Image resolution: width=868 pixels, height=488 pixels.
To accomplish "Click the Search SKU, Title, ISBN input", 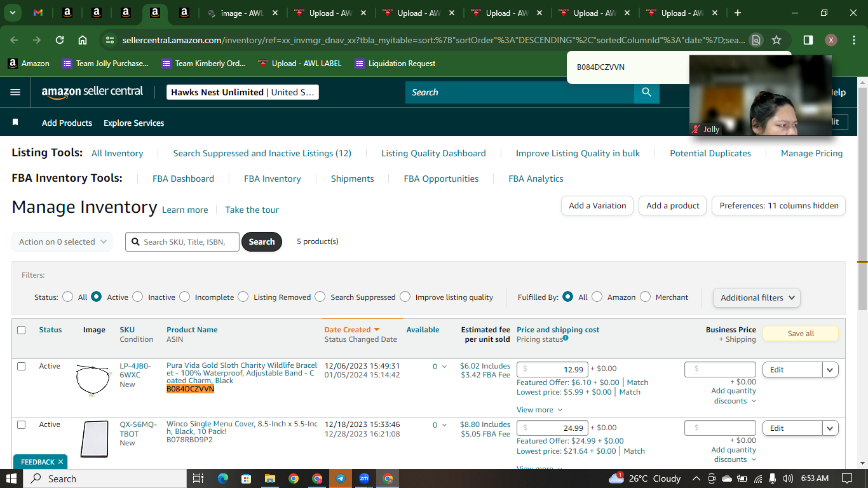I will point(182,241).
